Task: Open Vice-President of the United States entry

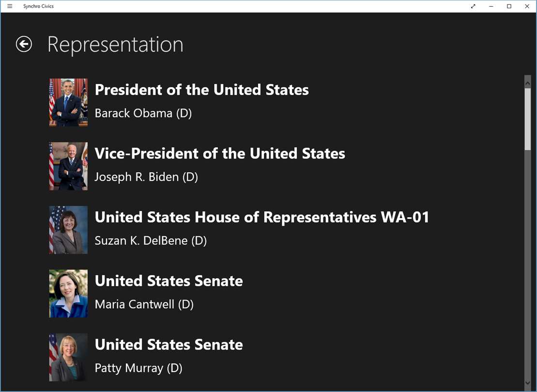Action: (x=220, y=154)
